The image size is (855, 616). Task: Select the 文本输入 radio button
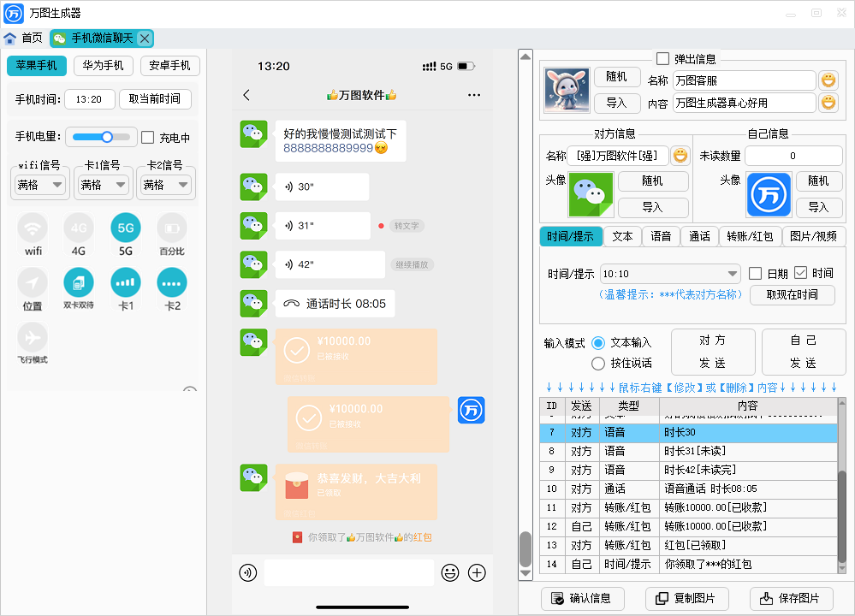click(x=598, y=343)
